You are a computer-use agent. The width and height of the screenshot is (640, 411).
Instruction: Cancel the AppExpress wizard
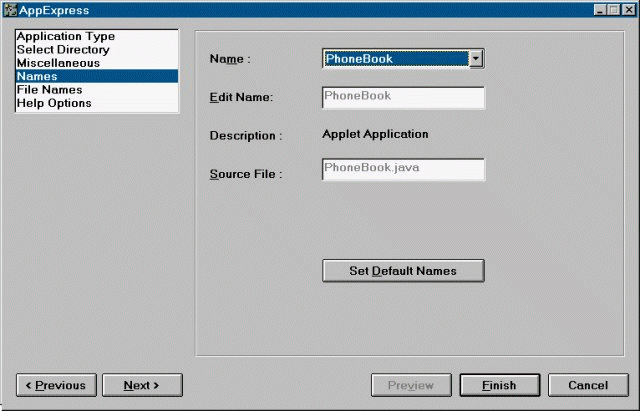(588, 385)
